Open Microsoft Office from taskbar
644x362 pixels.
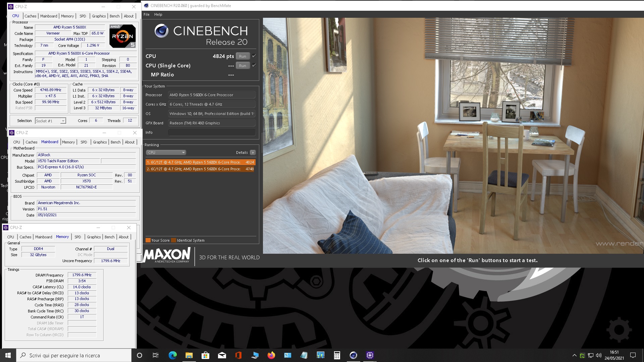tap(238, 355)
